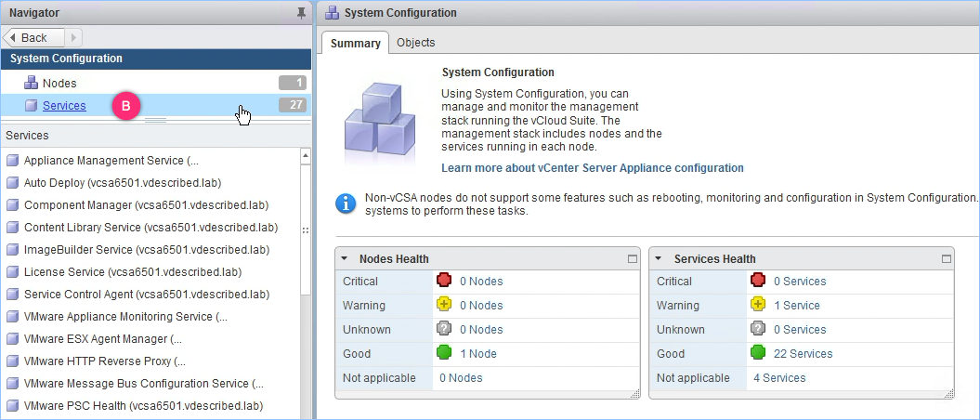The image size is (980, 420).
Task: Collapse the Services Health panel triangle
Action: tap(659, 258)
